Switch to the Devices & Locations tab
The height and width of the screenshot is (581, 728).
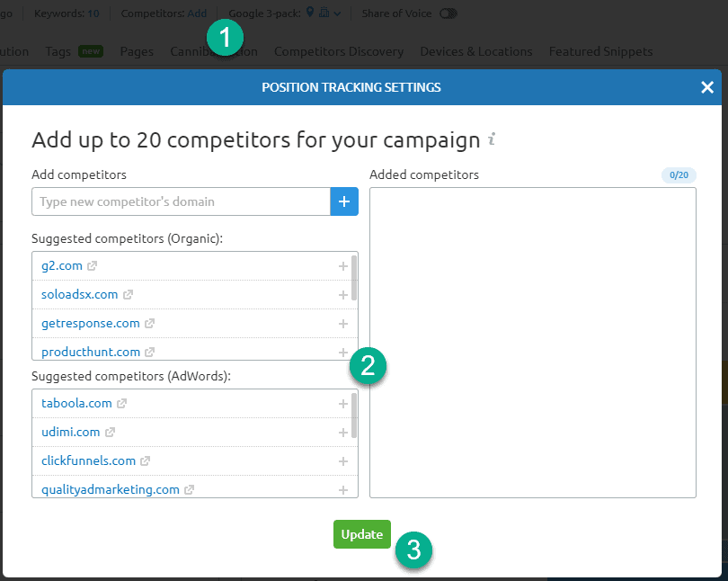pos(476,51)
